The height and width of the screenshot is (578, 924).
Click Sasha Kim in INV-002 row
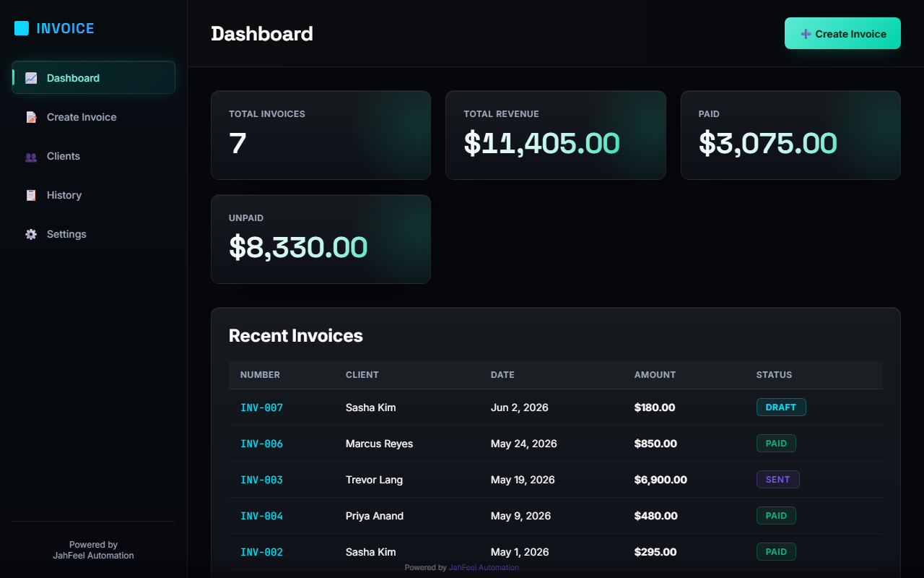pos(370,552)
